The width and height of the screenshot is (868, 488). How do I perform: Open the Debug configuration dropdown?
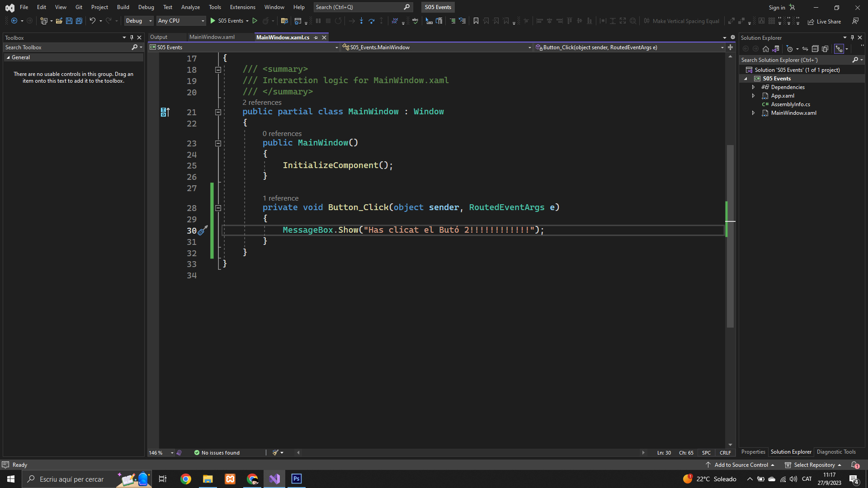(x=138, y=21)
